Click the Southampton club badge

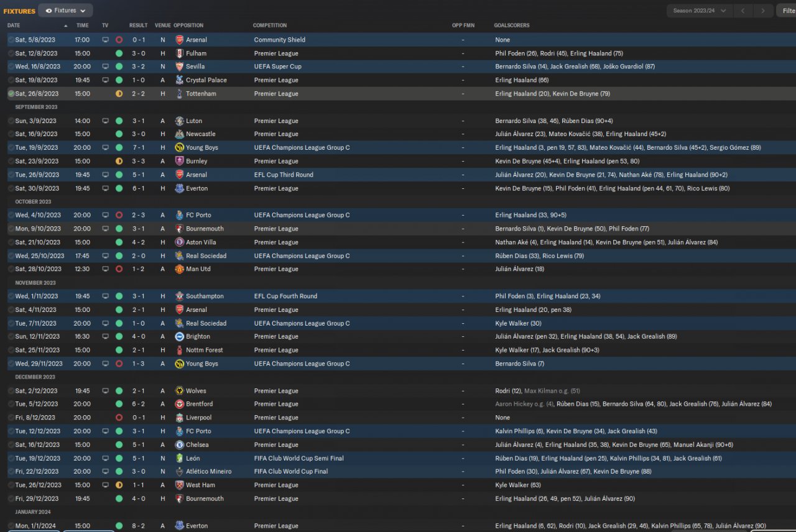point(180,296)
